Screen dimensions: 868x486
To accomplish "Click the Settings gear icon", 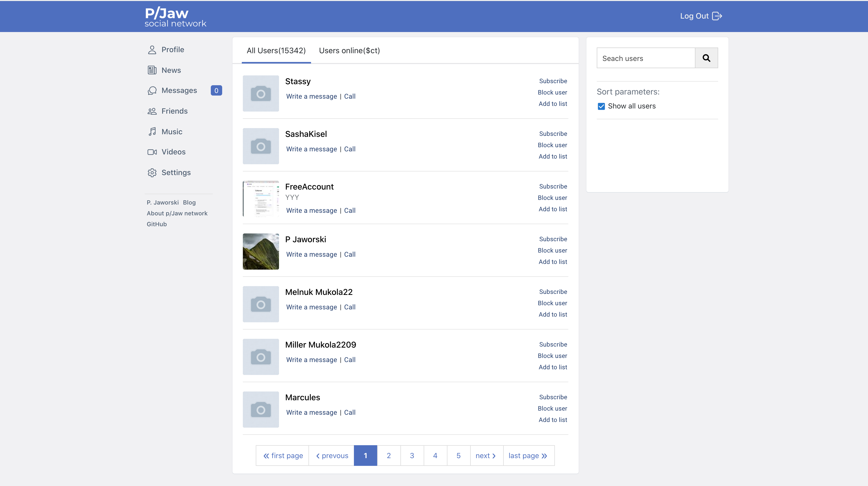I will (152, 173).
